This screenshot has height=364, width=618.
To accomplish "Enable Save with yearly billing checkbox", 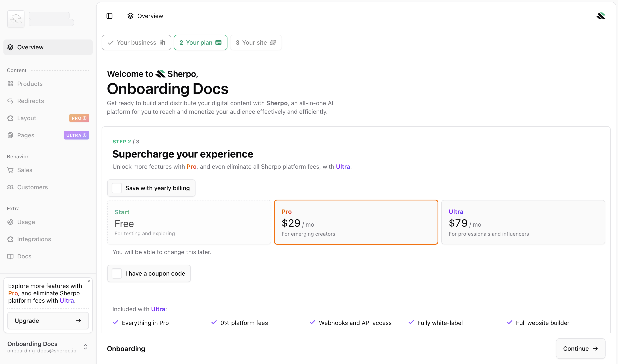I will pos(117,188).
